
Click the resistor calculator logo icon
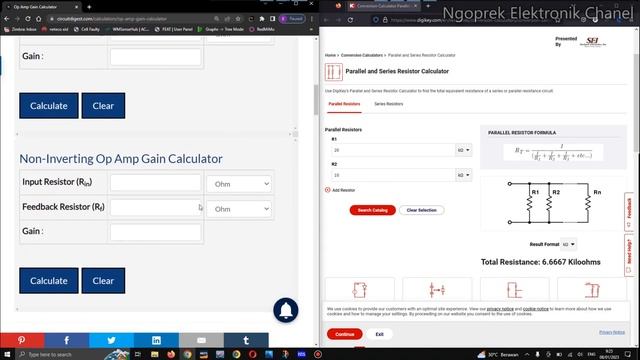pyautogui.click(x=333, y=72)
